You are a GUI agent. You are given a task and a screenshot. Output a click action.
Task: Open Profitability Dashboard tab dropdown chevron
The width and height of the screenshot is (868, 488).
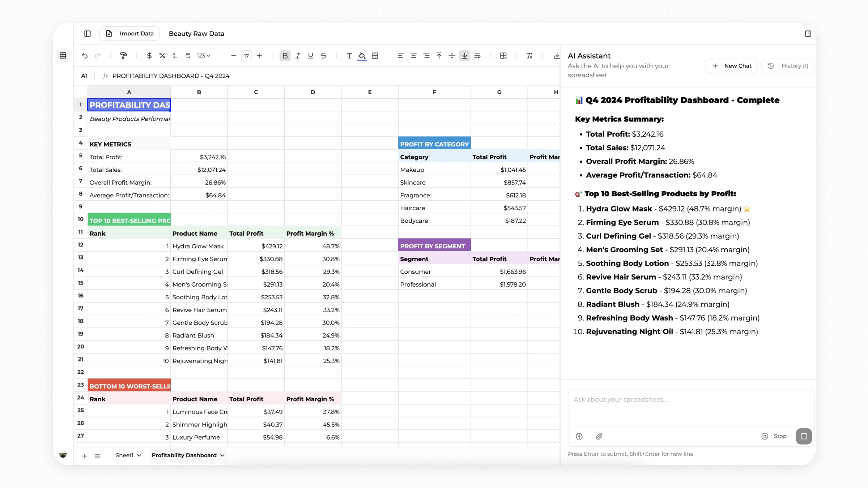coord(222,455)
